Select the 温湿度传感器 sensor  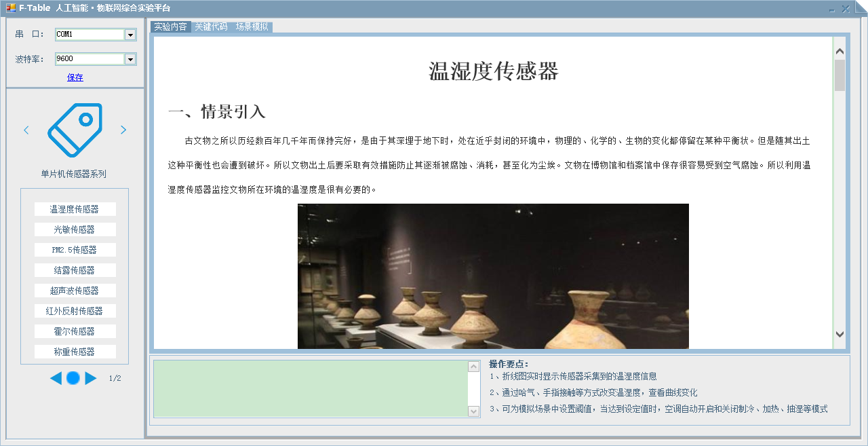pos(75,208)
